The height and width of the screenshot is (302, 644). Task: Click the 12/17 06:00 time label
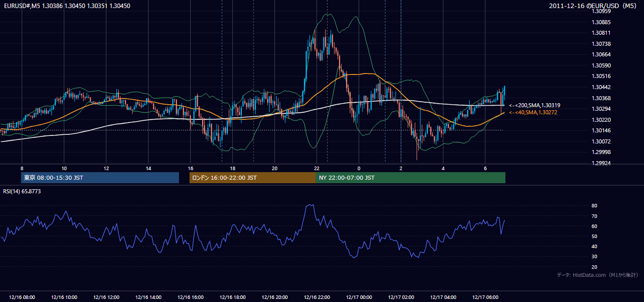(485, 297)
